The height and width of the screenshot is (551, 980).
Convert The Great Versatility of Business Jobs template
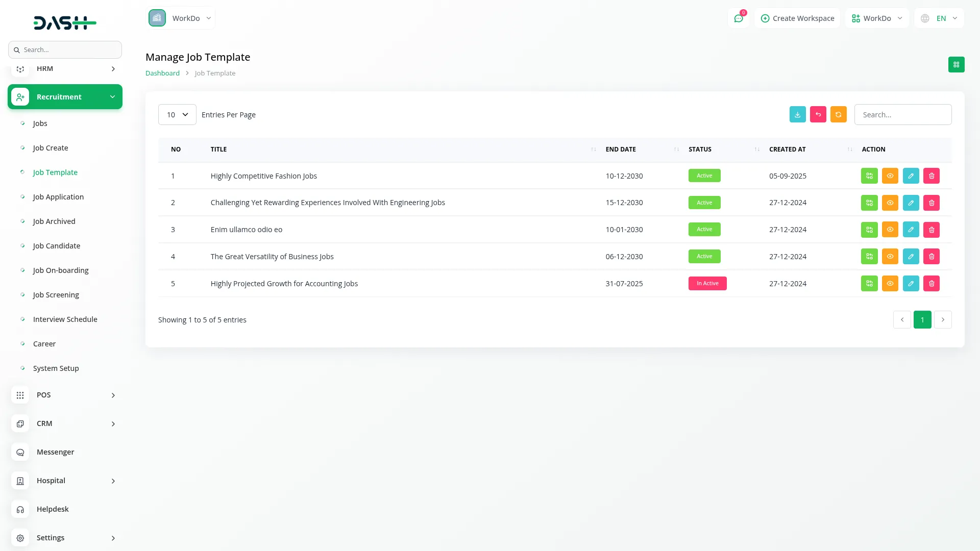pyautogui.click(x=869, y=257)
